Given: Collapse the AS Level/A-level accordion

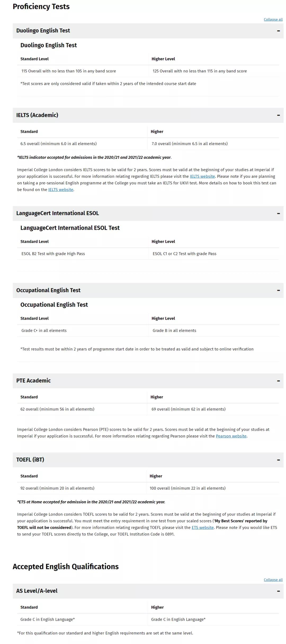Looking at the screenshot, I should [x=278, y=591].
